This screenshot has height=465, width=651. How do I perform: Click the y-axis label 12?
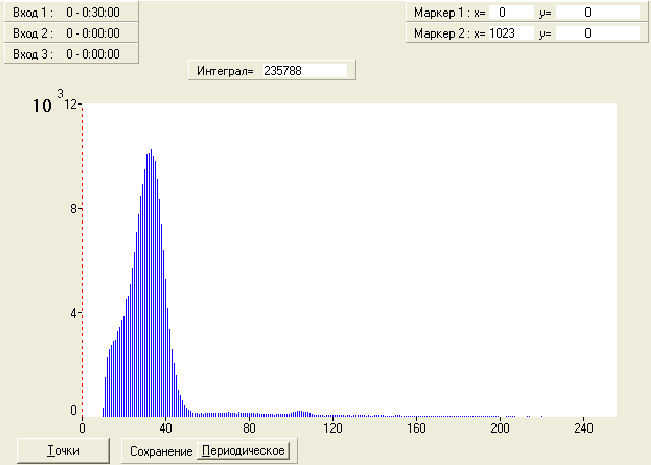pos(71,104)
